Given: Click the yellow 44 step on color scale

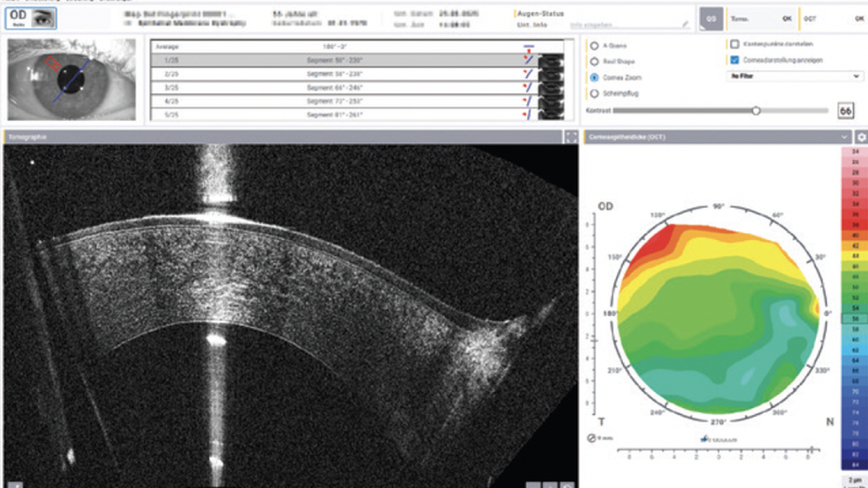Looking at the screenshot, I should 855,256.
